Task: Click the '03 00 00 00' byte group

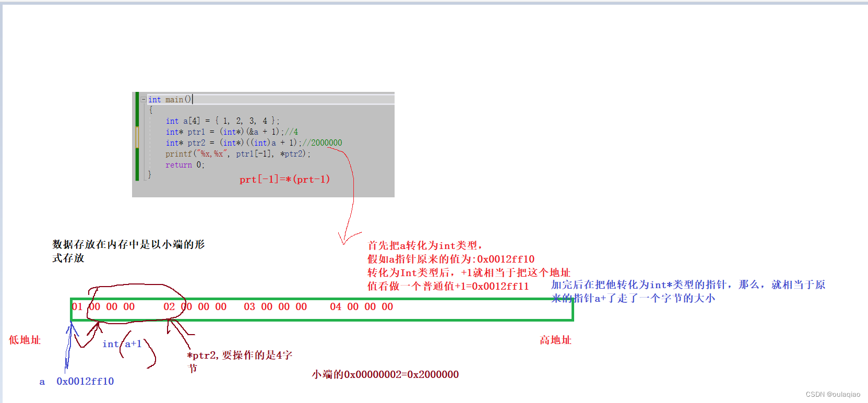Action: (275, 306)
